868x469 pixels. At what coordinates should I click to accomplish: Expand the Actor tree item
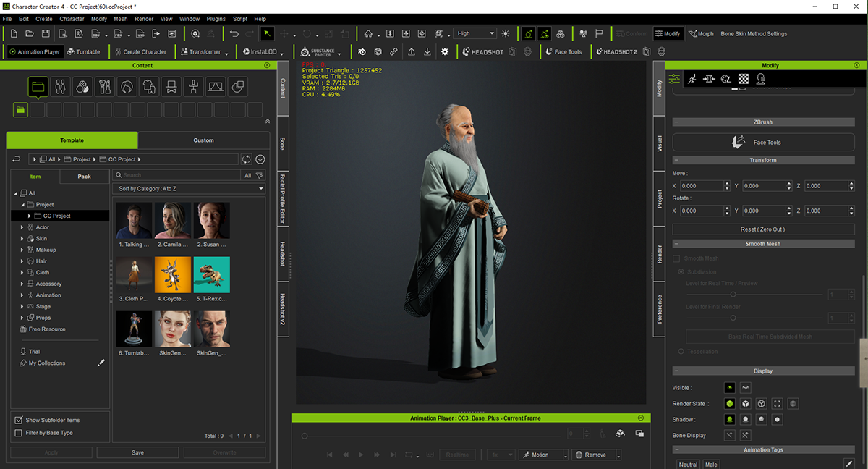pos(22,227)
